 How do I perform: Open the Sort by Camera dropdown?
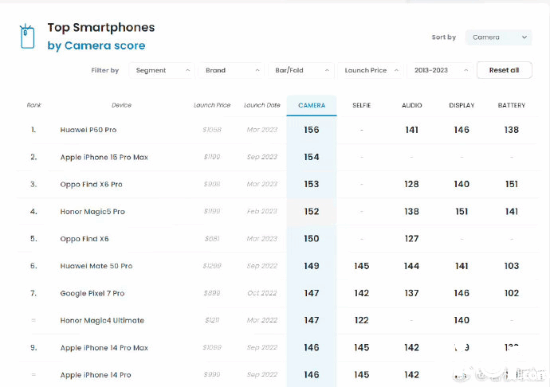coord(498,37)
